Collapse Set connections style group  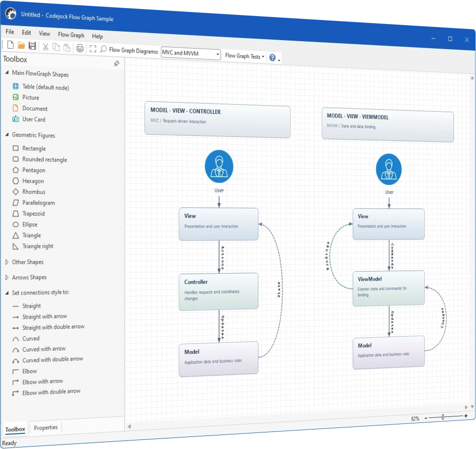tap(7, 293)
